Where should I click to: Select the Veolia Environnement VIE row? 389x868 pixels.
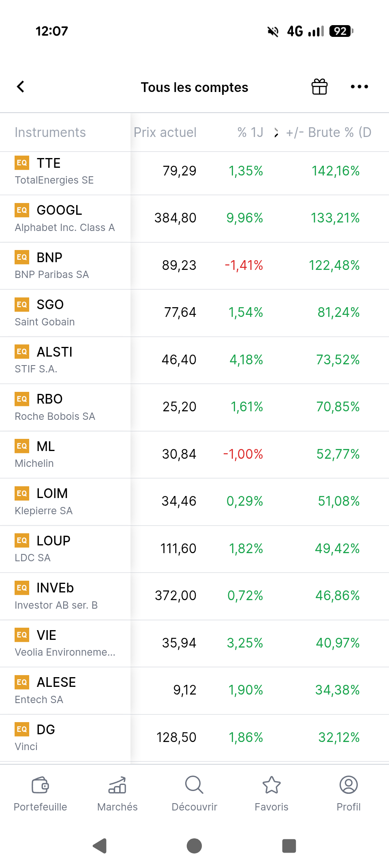coord(194,644)
